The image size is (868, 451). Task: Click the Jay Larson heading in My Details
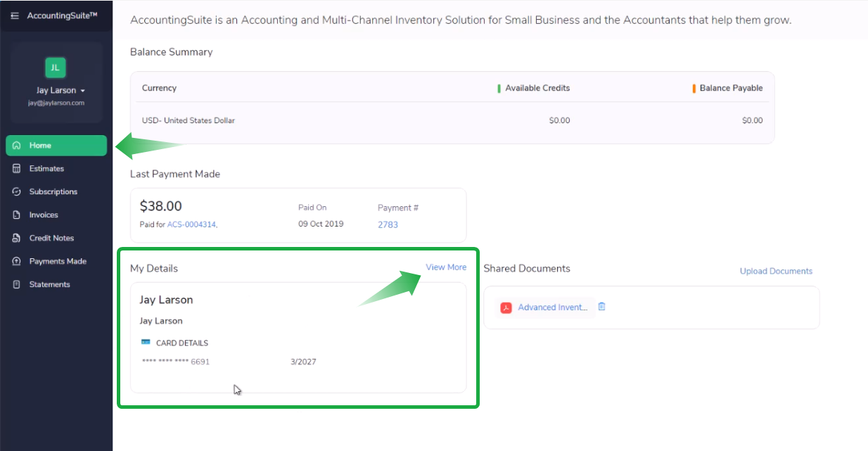(x=166, y=300)
